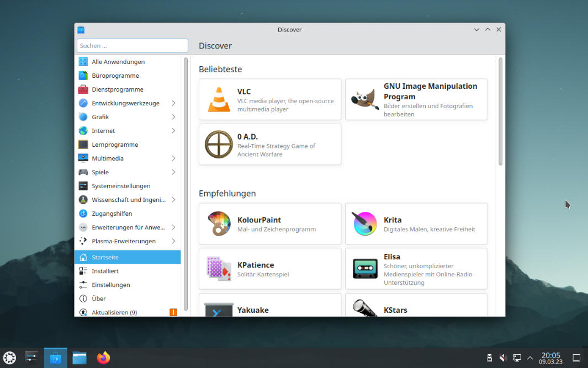The height and width of the screenshot is (368, 588).
Task: Click the Yakuake app icon
Action: (x=219, y=309)
